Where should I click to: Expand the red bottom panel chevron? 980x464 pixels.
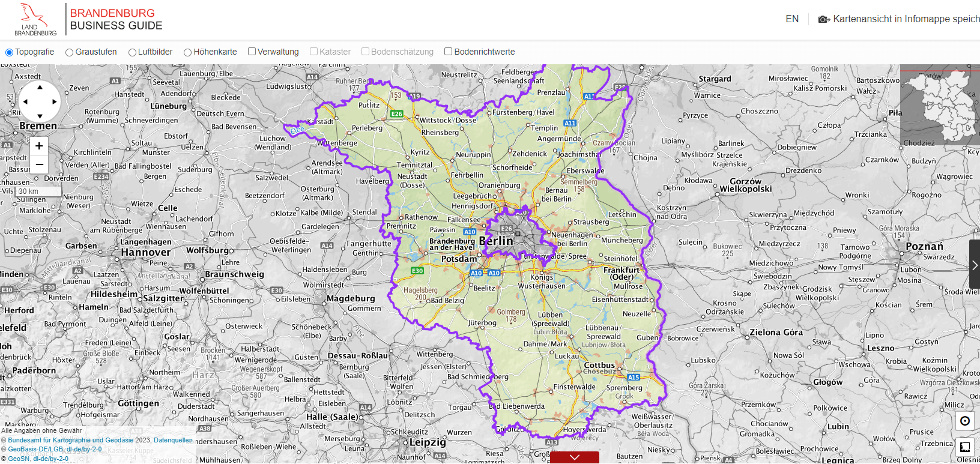point(574,457)
